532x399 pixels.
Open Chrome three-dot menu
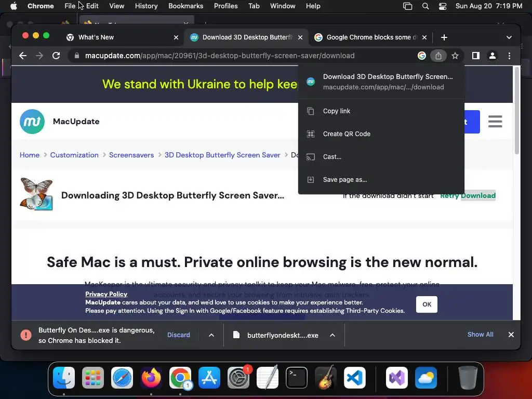(509, 56)
